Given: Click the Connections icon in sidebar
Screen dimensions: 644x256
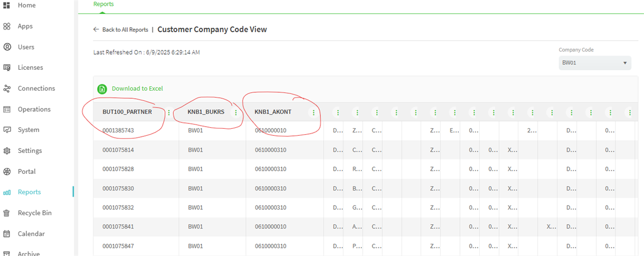Looking at the screenshot, I should tap(7, 89).
